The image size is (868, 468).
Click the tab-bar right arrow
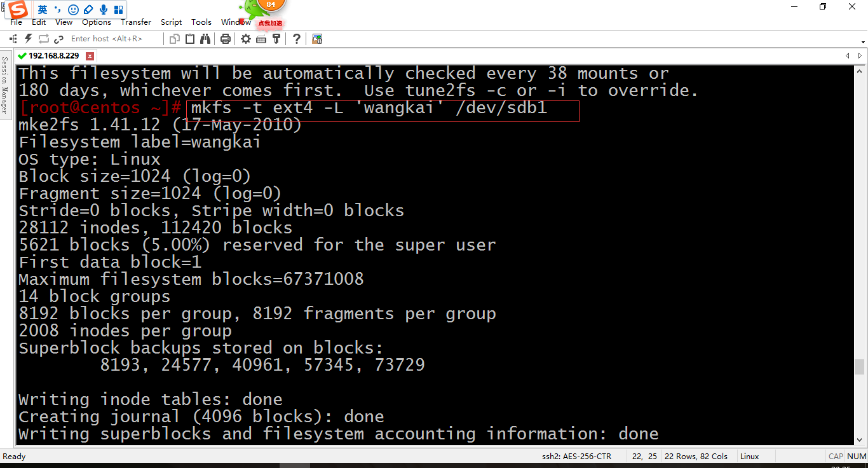click(861, 56)
